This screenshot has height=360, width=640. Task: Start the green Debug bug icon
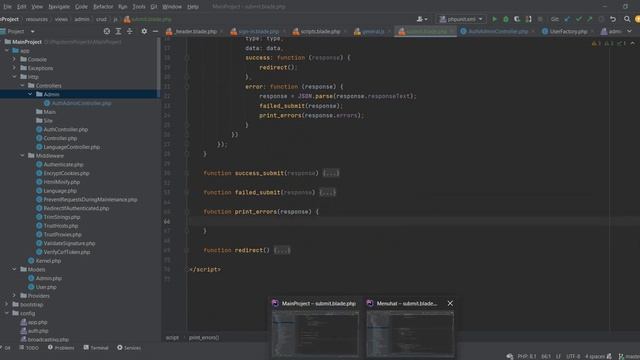pyautogui.click(x=506, y=19)
